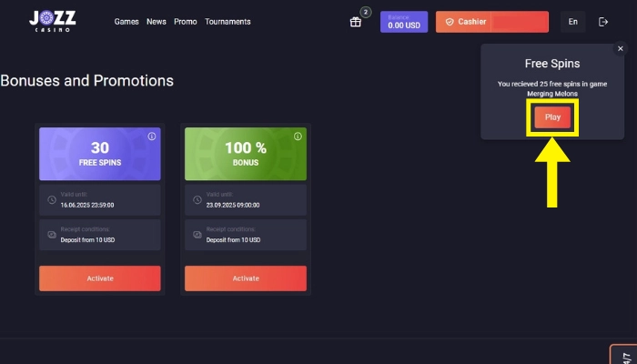The height and width of the screenshot is (364, 637).
Task: Go to the News section
Action: (157, 22)
